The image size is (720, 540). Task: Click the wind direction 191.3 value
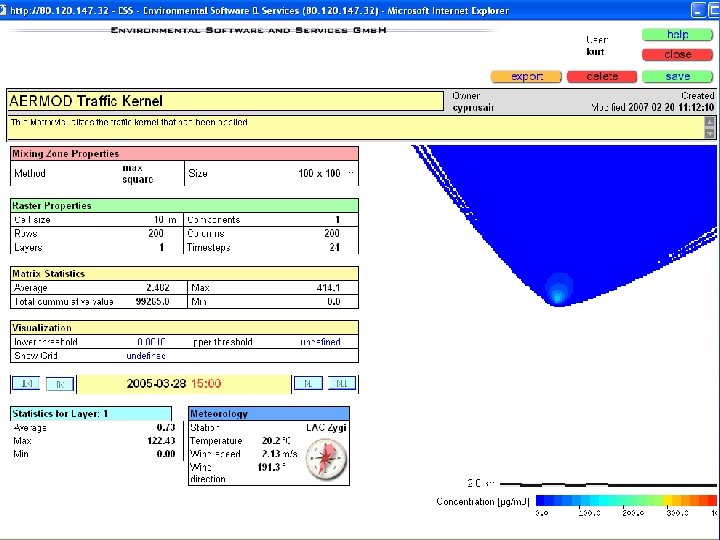pyautogui.click(x=271, y=467)
